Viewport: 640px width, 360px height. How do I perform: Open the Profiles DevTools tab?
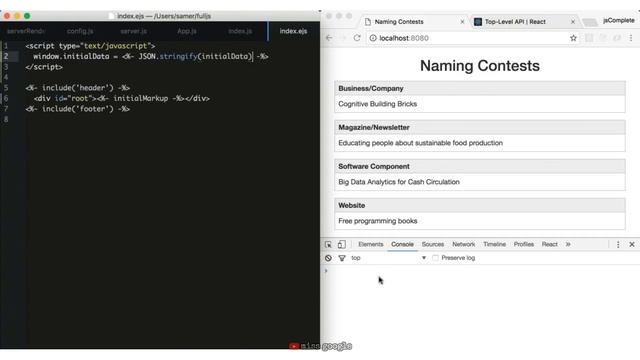click(524, 244)
